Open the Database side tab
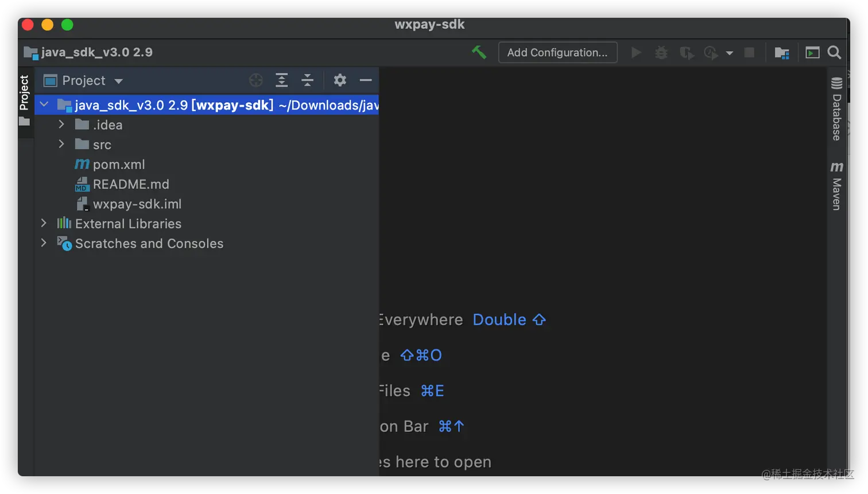The width and height of the screenshot is (868, 494). tap(837, 109)
